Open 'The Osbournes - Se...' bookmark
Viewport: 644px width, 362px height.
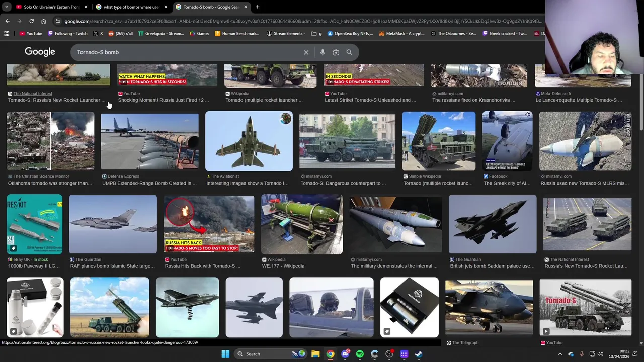pos(453,34)
